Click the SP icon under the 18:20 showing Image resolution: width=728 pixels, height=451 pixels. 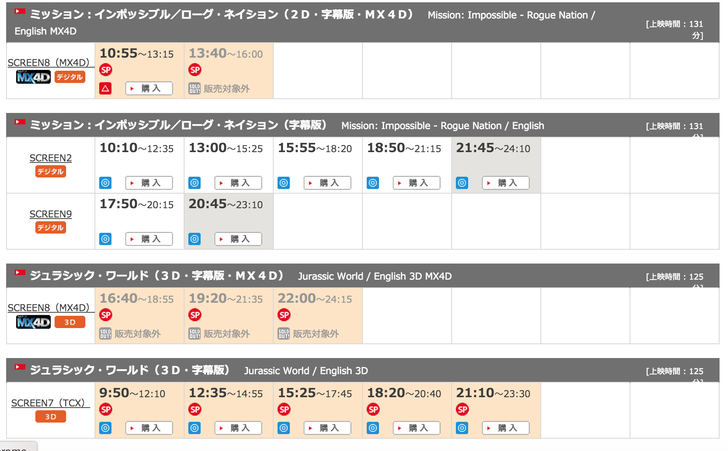pyautogui.click(x=373, y=409)
